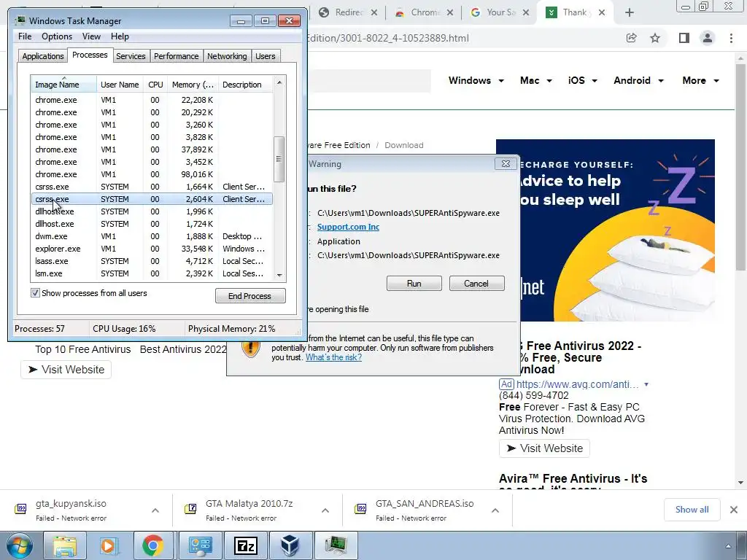Open a new Chrome tab
This screenshot has height=560, width=747.
point(630,12)
